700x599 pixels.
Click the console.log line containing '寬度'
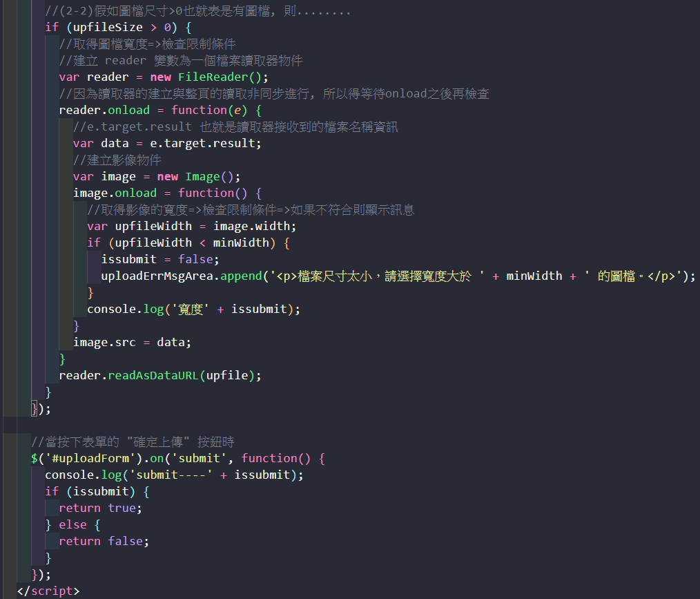[193, 309]
